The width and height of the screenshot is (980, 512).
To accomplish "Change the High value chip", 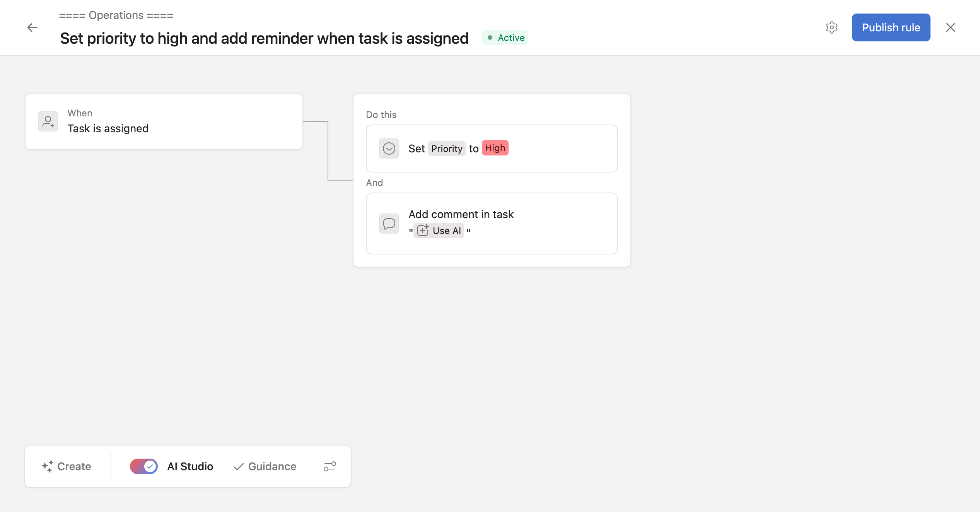I will 495,148.
